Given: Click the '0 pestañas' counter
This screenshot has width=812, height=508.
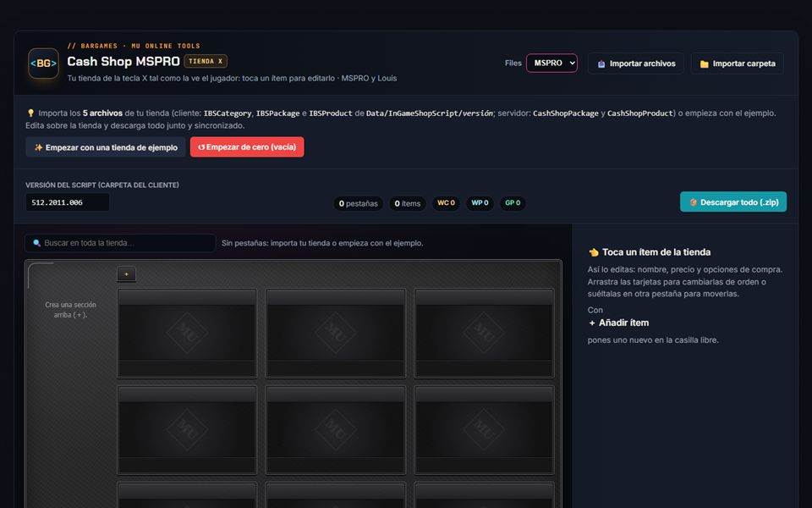Looking at the screenshot, I should [x=359, y=203].
